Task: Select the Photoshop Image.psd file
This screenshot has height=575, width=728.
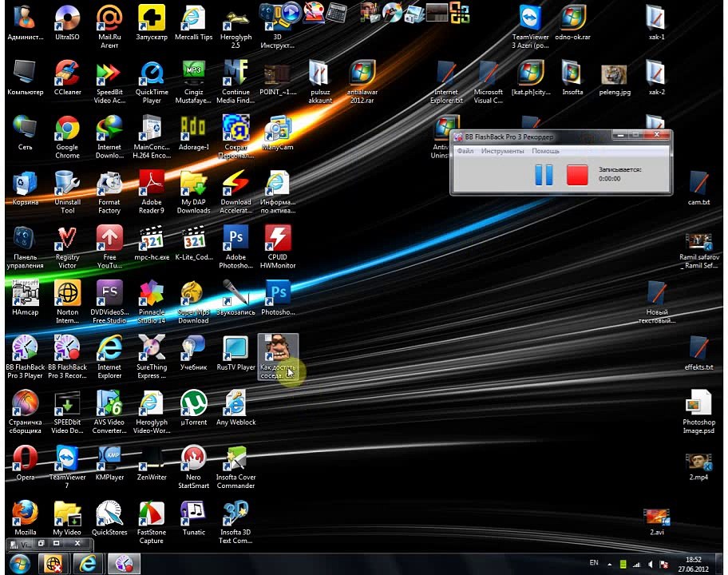Action: [x=698, y=412]
